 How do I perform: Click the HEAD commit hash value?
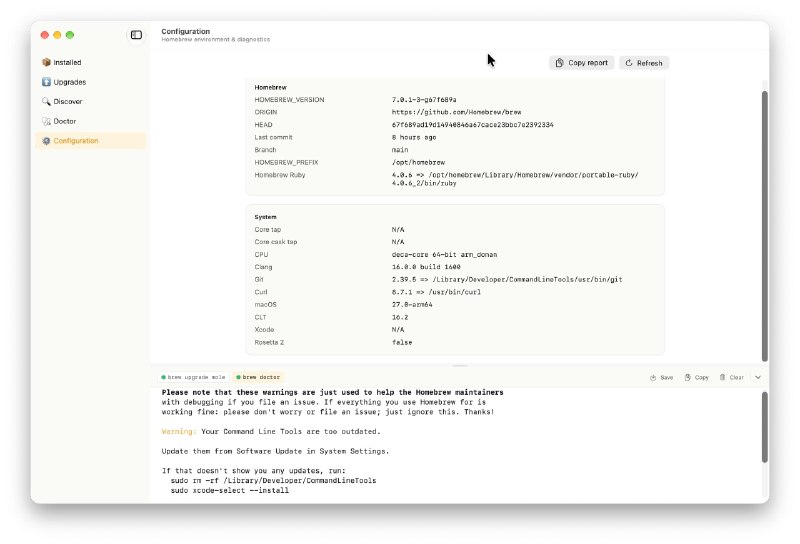coord(472,125)
